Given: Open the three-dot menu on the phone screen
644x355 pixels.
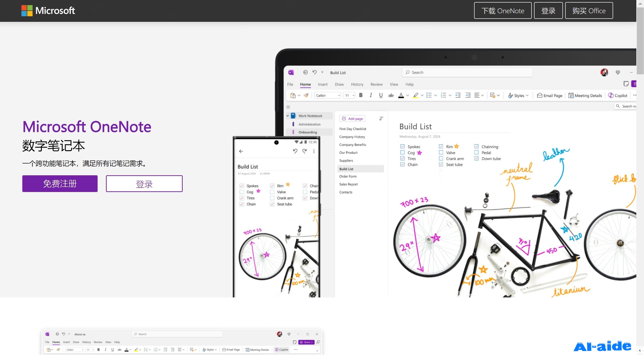Looking at the screenshot, I should pyautogui.click(x=314, y=151).
